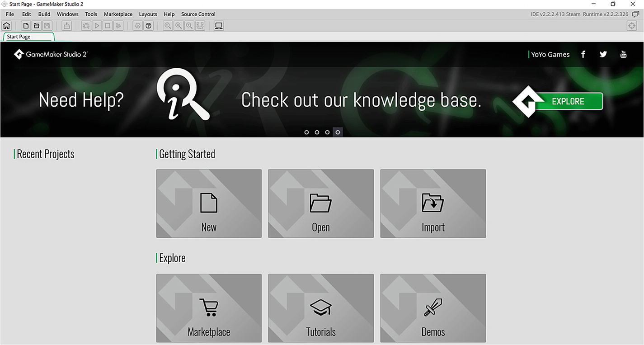The height and width of the screenshot is (345, 644).
Task: Run the game with the play icon
Action: (97, 26)
